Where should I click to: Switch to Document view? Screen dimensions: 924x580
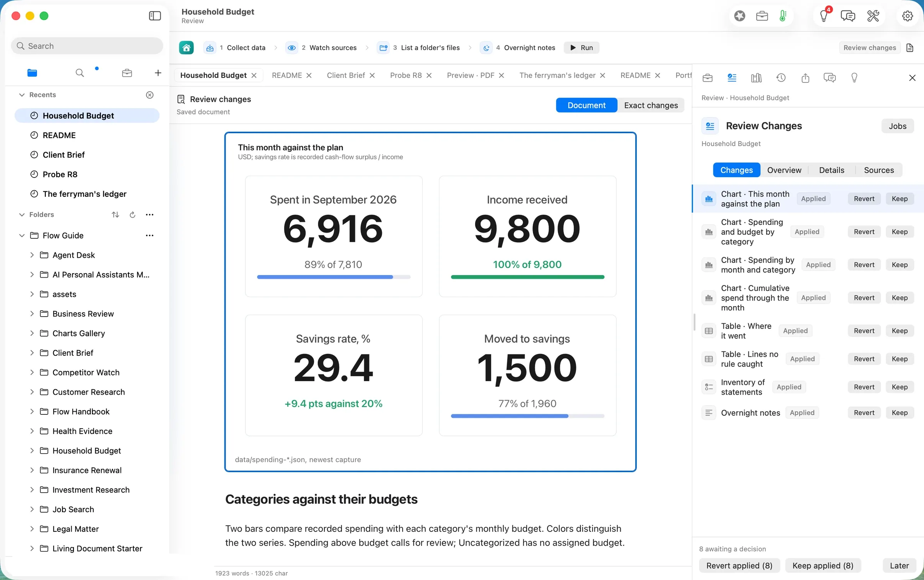586,105
